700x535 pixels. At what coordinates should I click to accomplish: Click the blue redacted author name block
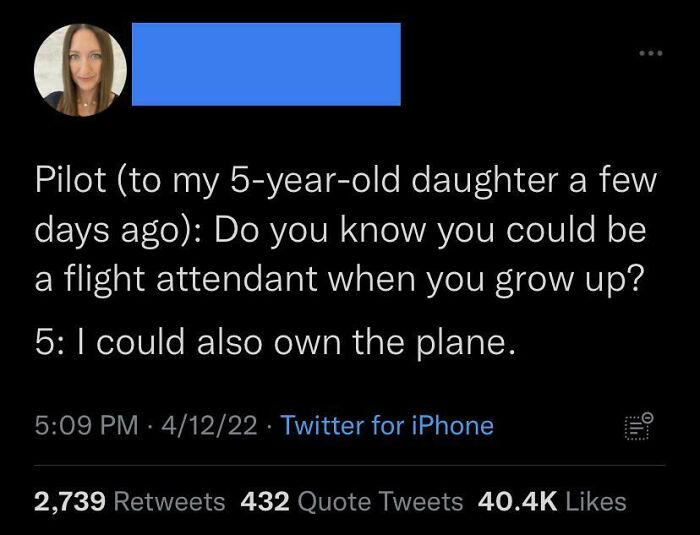tap(266, 65)
